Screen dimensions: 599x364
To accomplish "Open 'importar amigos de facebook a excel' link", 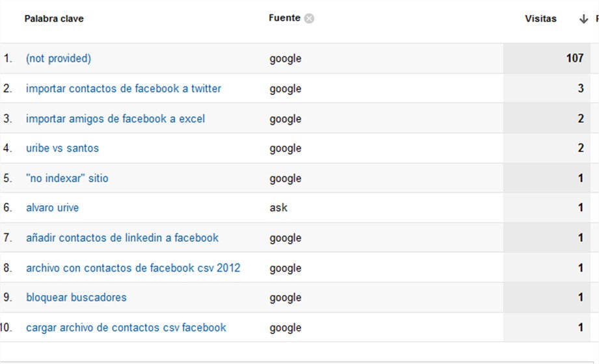I will (115, 118).
